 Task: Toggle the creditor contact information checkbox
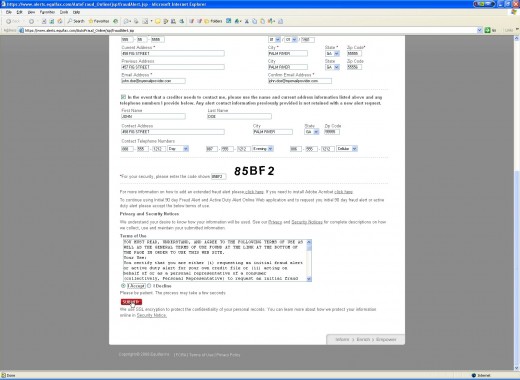123,97
